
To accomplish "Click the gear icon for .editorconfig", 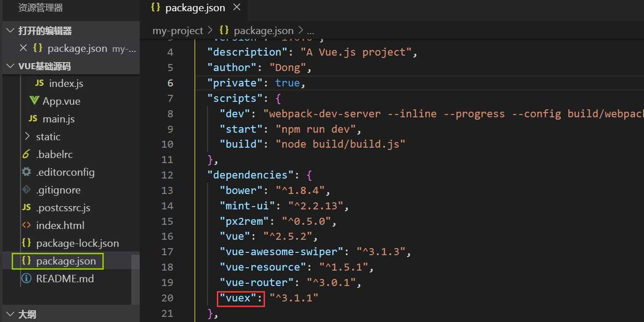I will click(27, 172).
